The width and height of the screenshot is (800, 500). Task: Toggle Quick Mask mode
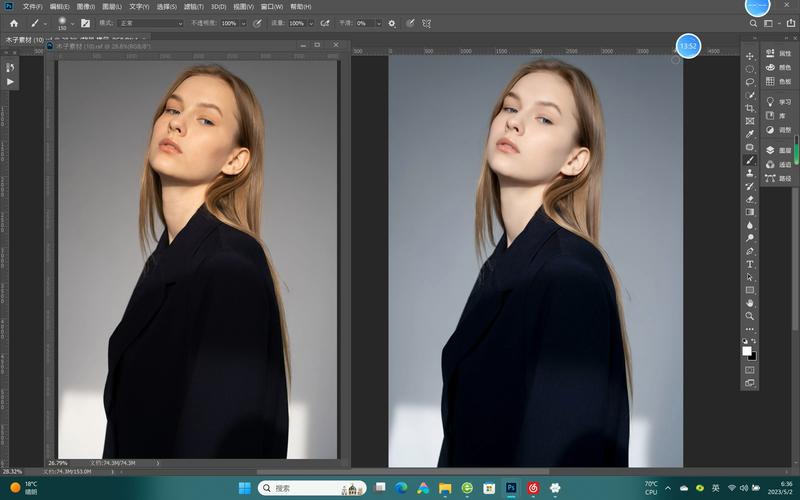click(x=749, y=369)
